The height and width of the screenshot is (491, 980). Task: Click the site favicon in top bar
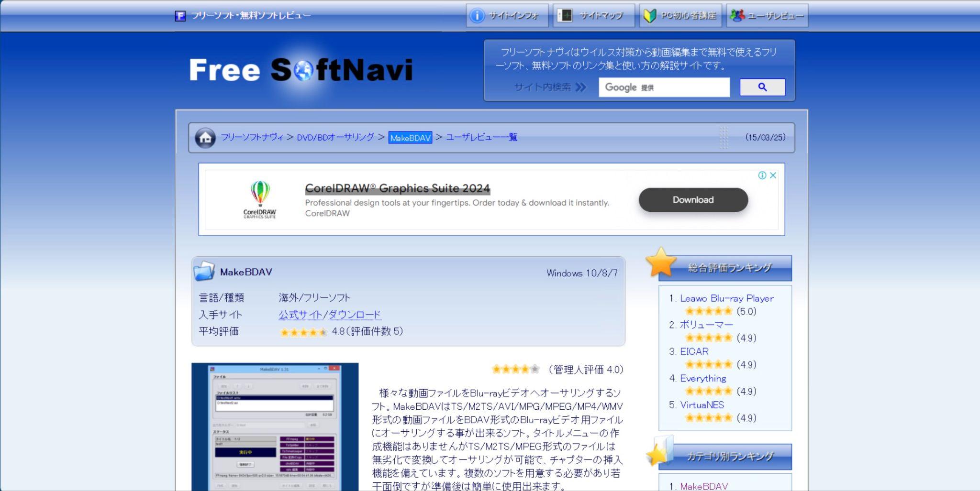pyautogui.click(x=180, y=16)
